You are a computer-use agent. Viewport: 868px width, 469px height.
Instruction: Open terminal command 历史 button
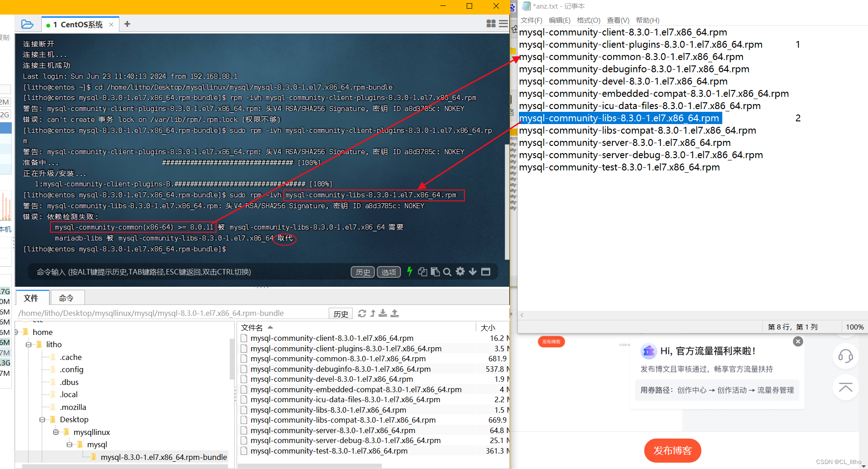tap(363, 272)
